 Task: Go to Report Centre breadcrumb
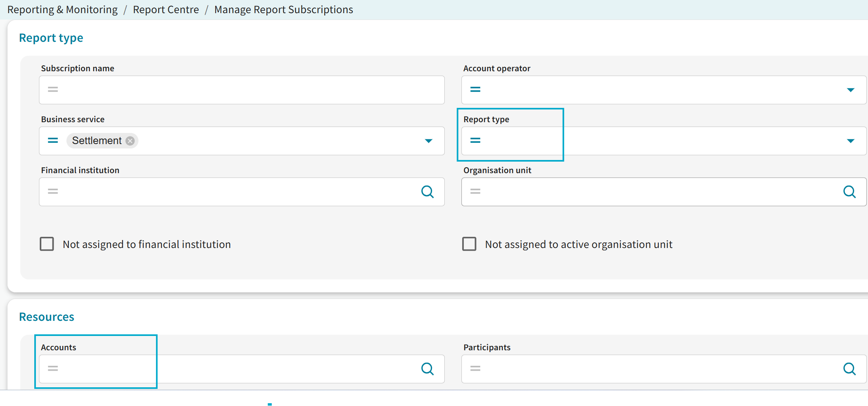coord(166,10)
